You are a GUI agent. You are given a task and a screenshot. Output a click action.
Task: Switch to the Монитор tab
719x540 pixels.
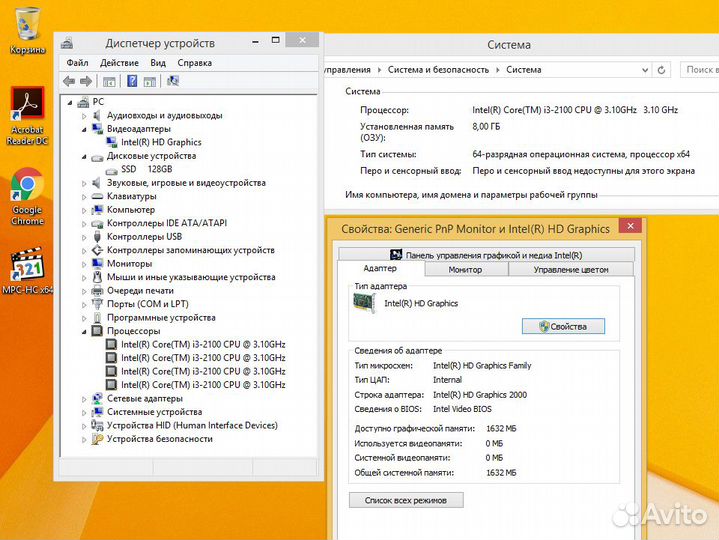pyautogui.click(x=465, y=270)
